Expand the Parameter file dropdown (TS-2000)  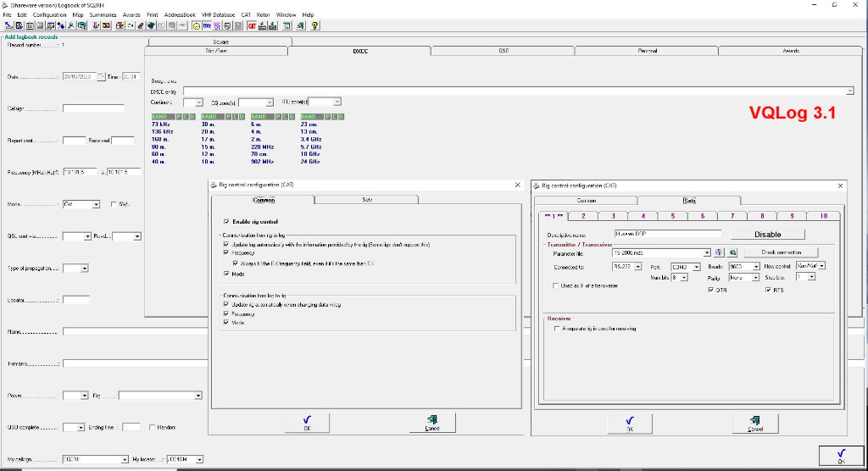tap(707, 252)
